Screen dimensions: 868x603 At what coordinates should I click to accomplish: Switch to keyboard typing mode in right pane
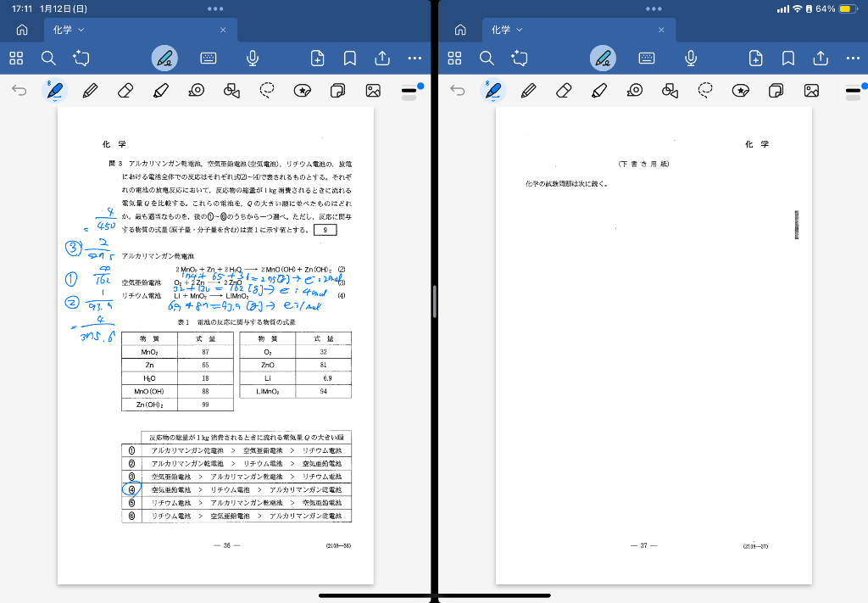[x=647, y=58]
